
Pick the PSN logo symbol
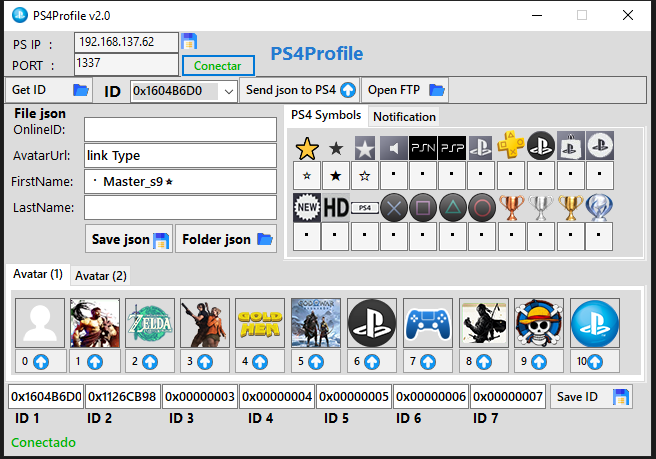click(424, 148)
